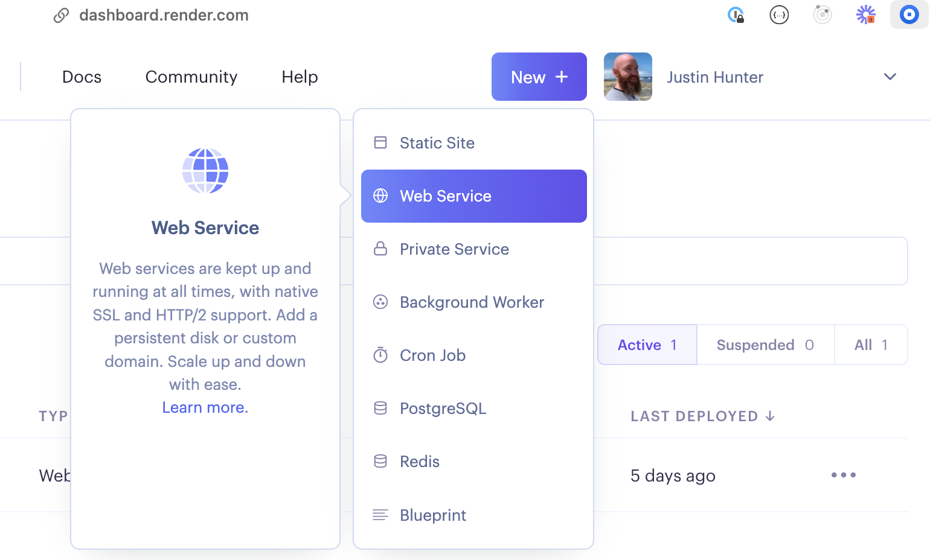Select Redis from the New menu

point(474,462)
